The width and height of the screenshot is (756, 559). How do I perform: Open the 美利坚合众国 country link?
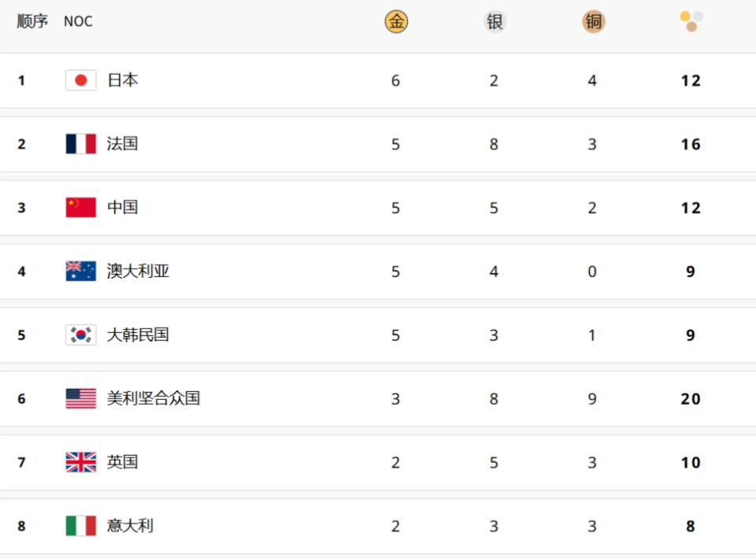(154, 398)
